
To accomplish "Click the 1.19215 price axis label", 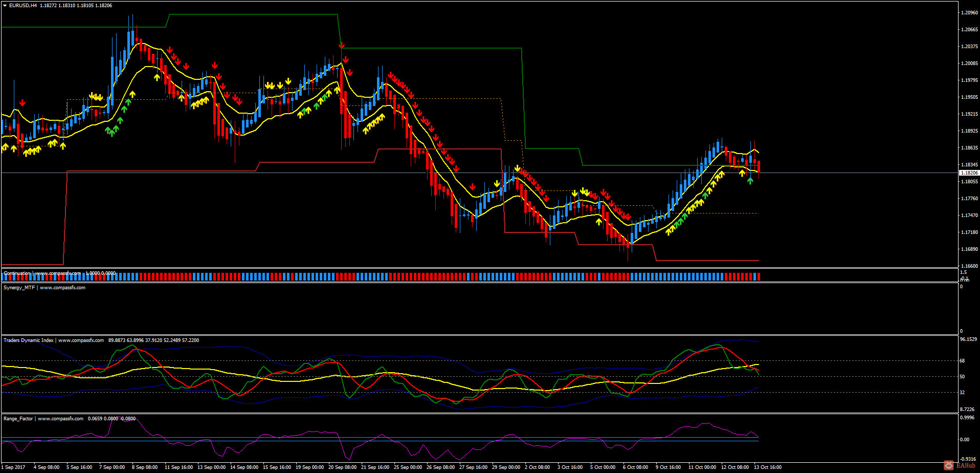I will (x=970, y=114).
